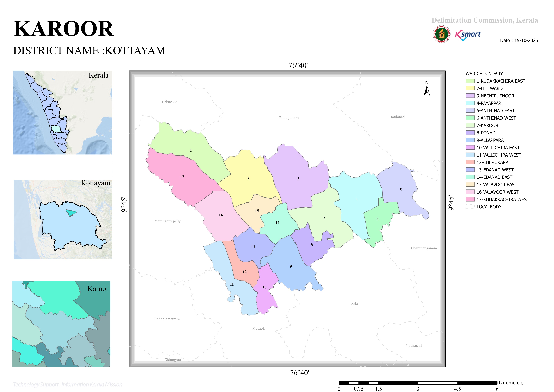Click the Pala label on the map
554x392 pixels.
coord(354,303)
